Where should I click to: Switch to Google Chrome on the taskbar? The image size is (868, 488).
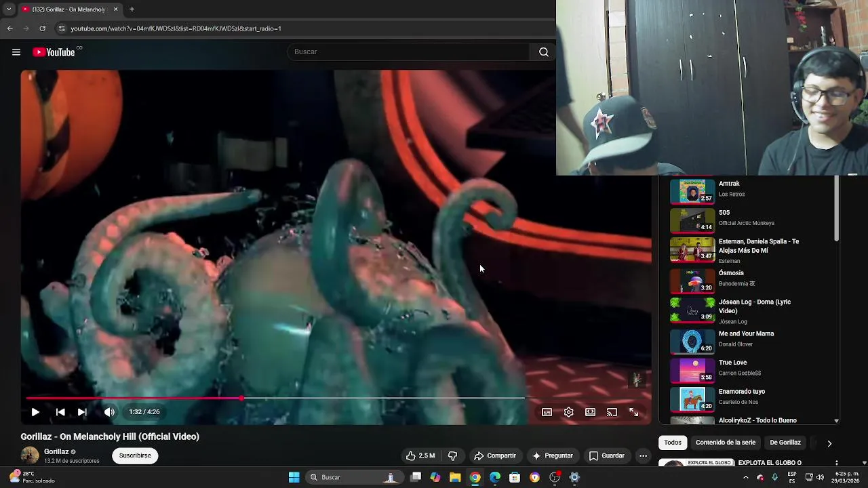(475, 477)
